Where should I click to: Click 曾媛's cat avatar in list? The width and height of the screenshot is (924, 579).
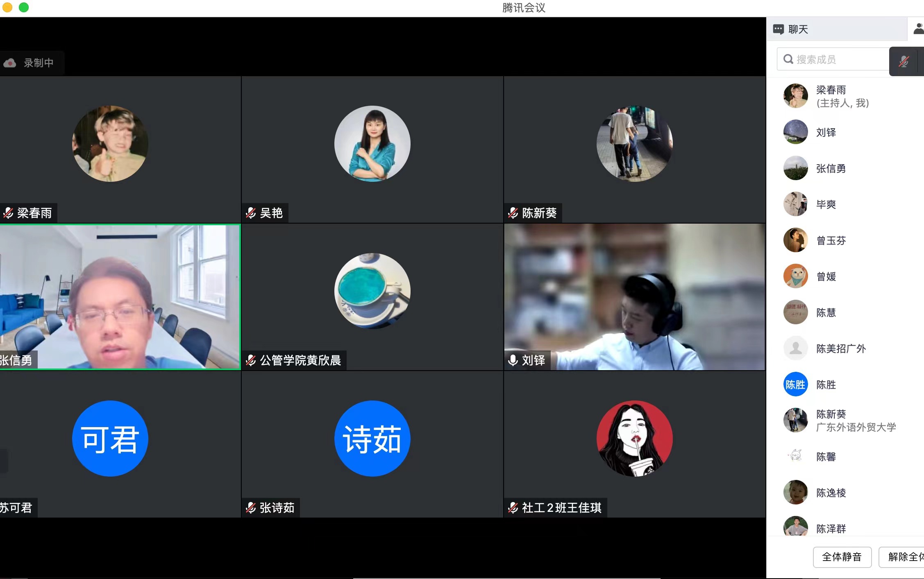[795, 276]
